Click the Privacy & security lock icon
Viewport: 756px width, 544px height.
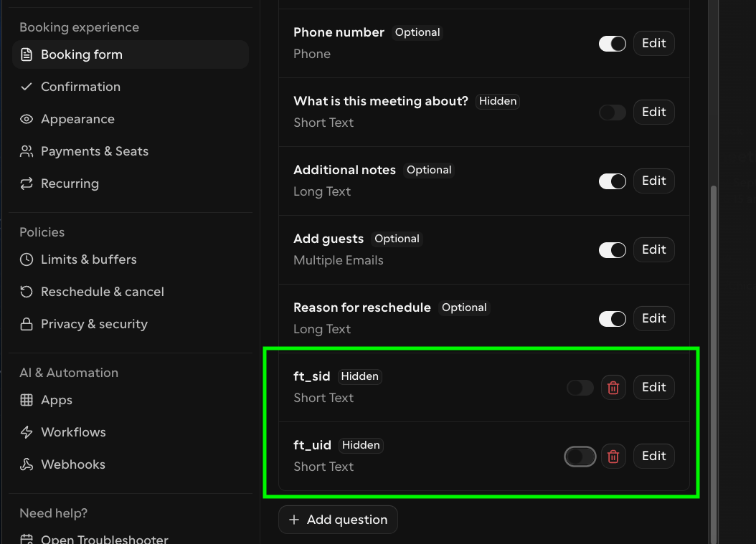[x=27, y=324]
